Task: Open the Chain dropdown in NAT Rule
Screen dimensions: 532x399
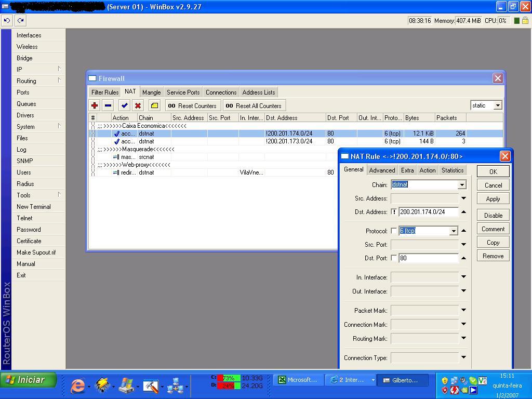Action: tap(461, 185)
